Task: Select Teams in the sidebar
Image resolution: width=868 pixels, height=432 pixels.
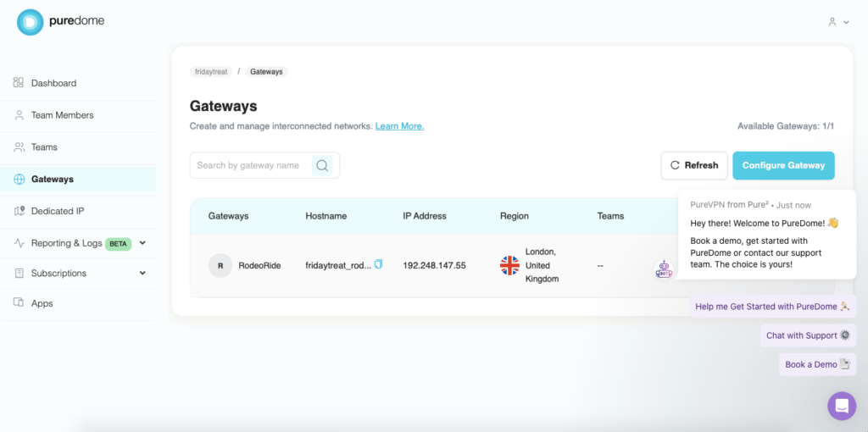Action: point(44,147)
